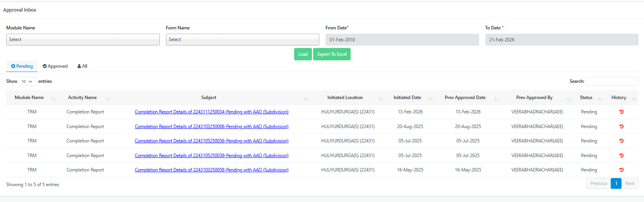View history icon for record 2243105250036

point(621,141)
